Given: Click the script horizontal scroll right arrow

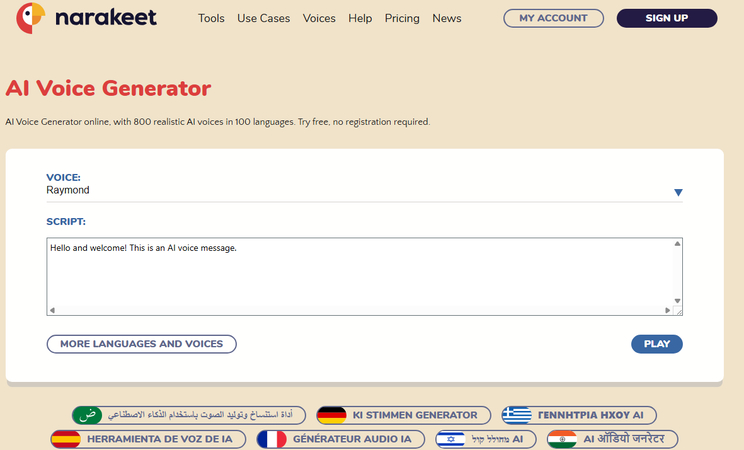Looking at the screenshot, I should [668, 310].
